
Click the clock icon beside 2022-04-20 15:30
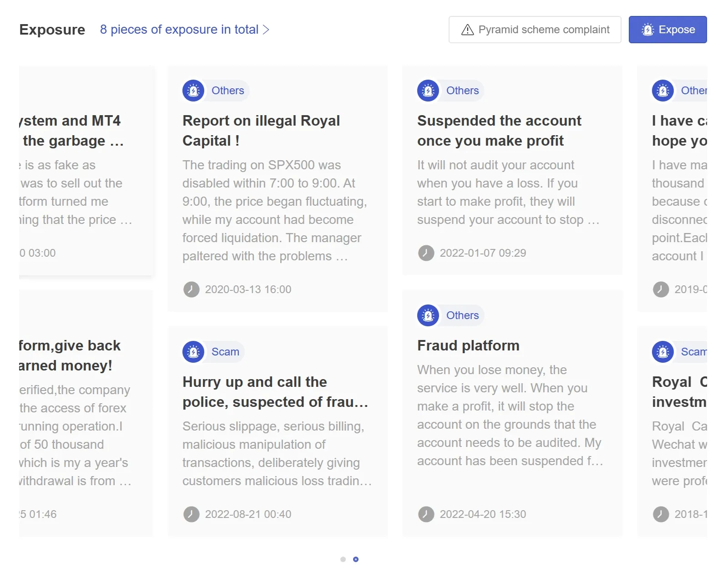coord(426,514)
